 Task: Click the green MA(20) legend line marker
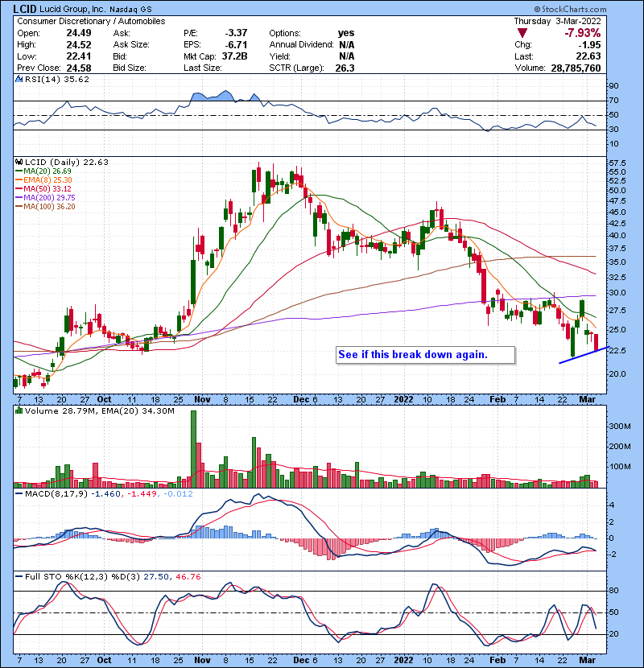pyautogui.click(x=19, y=171)
